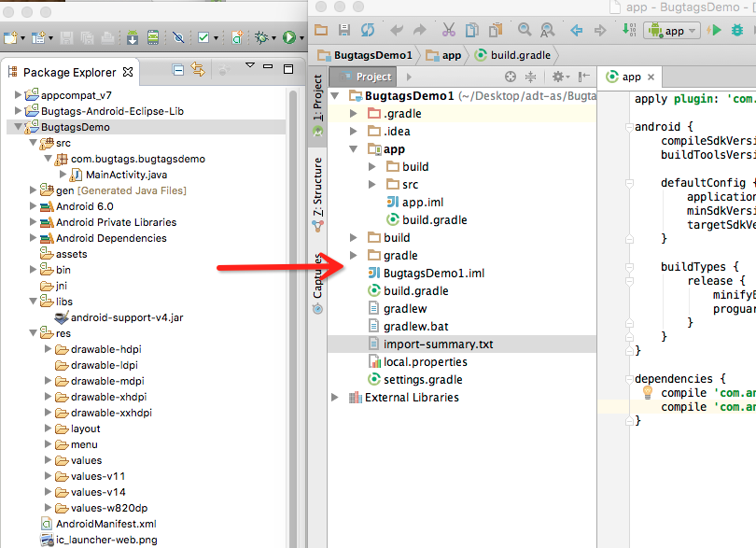Screen dimensions: 756x548
Task: Click the Android SDK Manager icon in Eclipse
Action: (x=132, y=37)
